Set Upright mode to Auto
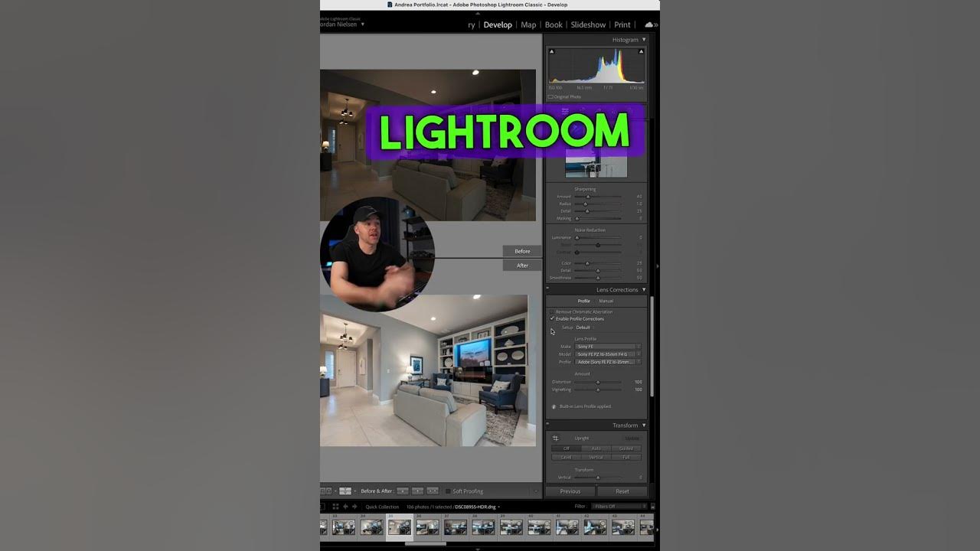980x551 pixels. (x=596, y=448)
